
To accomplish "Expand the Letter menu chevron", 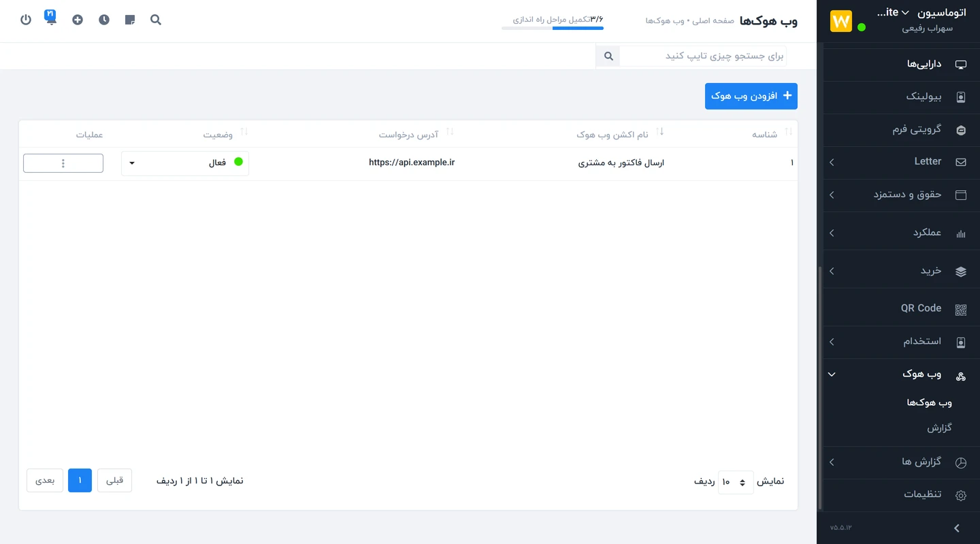I will pyautogui.click(x=832, y=163).
